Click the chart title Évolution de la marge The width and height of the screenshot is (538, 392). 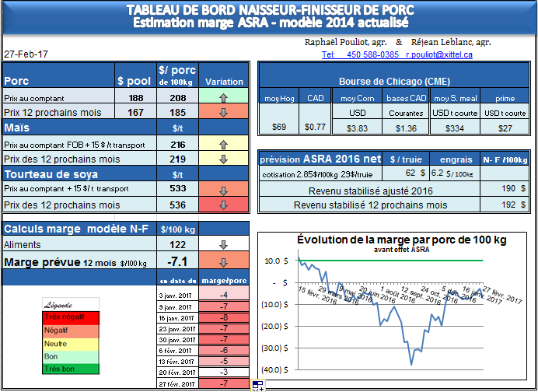[x=390, y=239]
